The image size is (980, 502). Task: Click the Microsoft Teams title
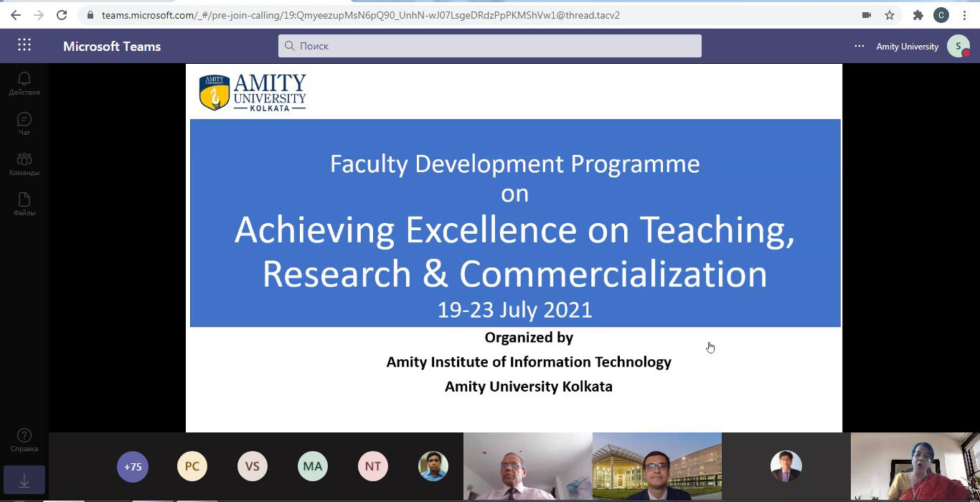pos(112,47)
